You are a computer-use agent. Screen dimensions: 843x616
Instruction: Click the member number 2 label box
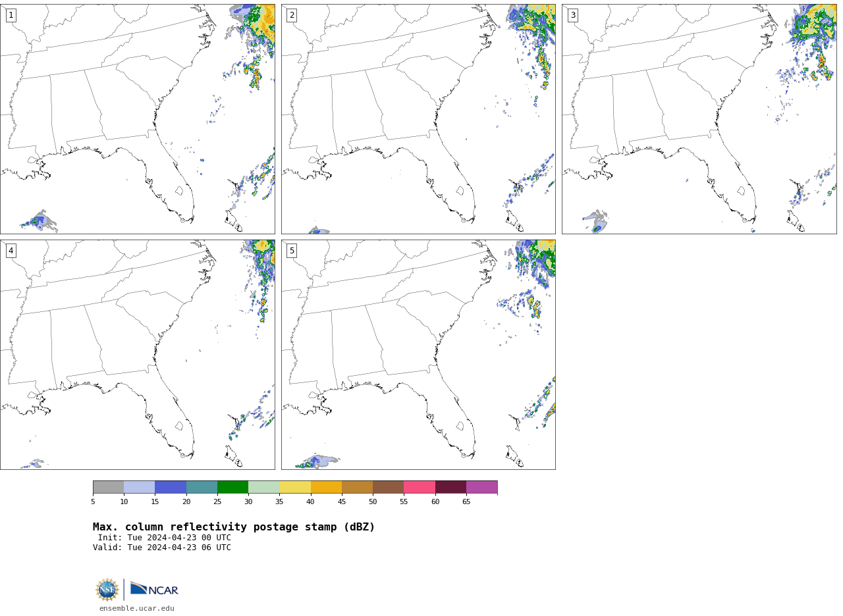pyautogui.click(x=292, y=15)
